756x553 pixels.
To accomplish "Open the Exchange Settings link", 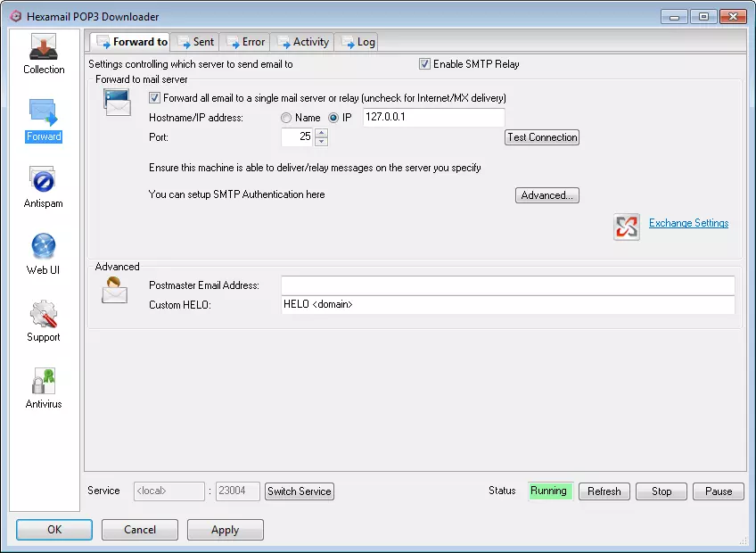I will (x=688, y=223).
